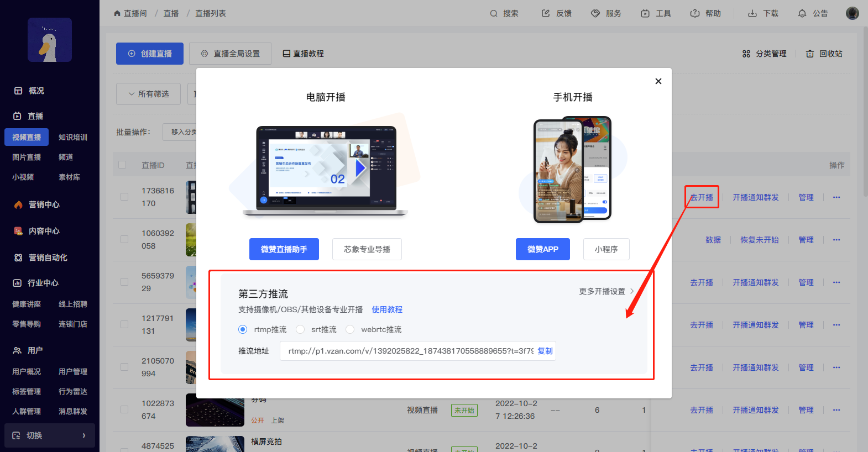Check row checkbox for live 1217791131
Viewport: 868px width, 452px height.
[x=124, y=324]
